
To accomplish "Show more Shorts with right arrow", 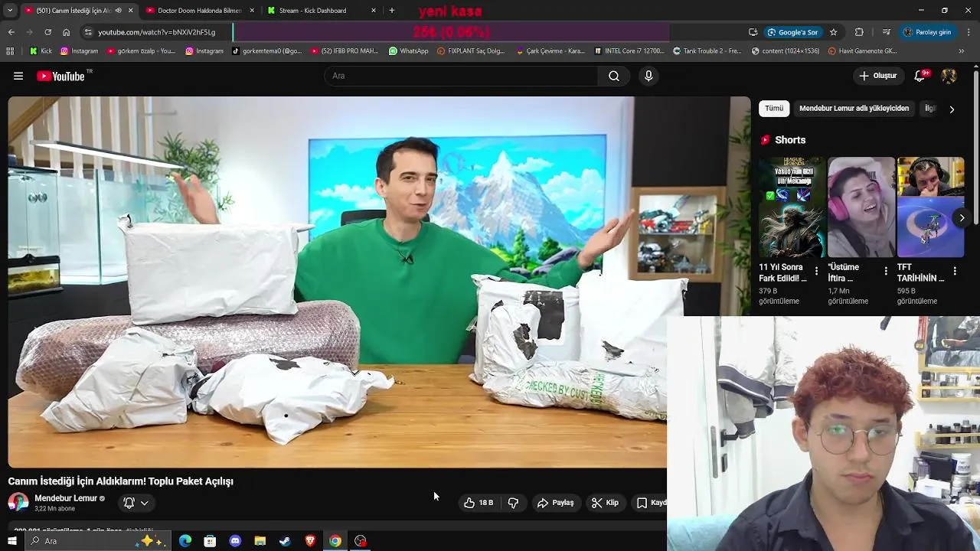I will click(962, 218).
